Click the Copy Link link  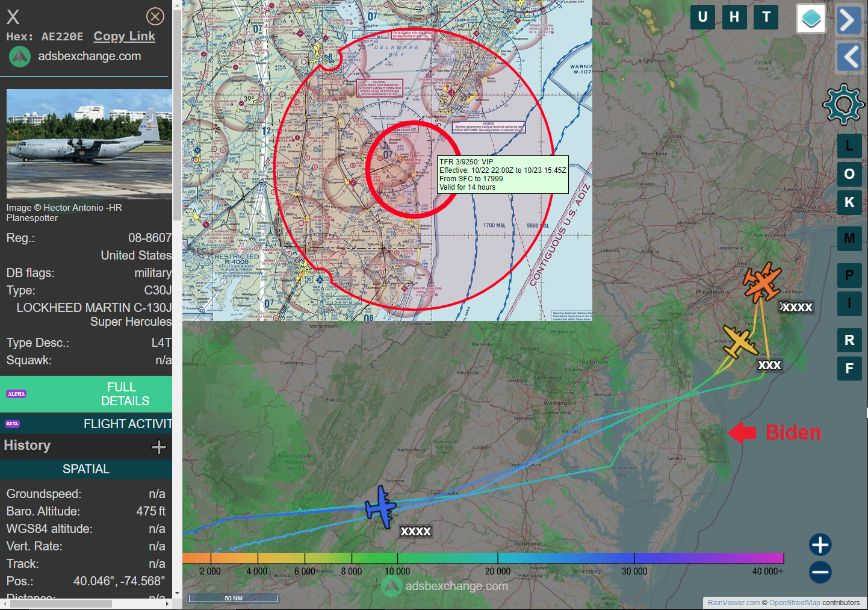(125, 36)
